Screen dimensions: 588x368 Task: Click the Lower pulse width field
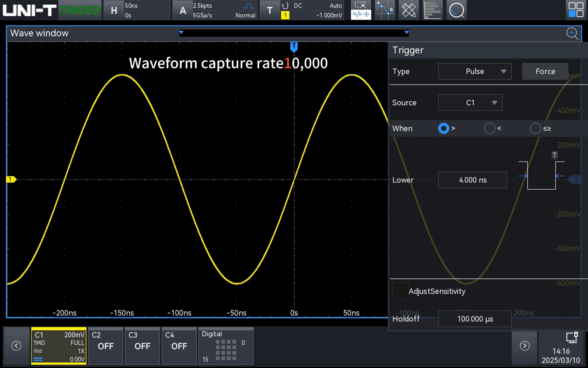[472, 180]
